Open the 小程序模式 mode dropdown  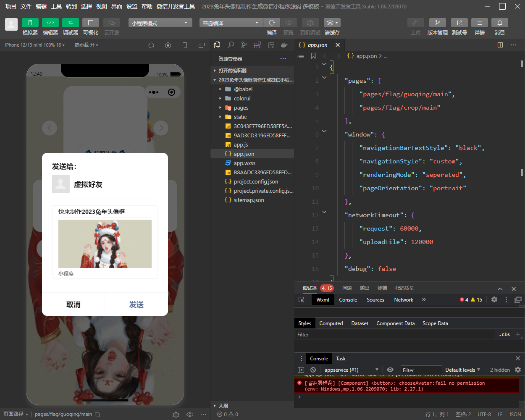160,23
